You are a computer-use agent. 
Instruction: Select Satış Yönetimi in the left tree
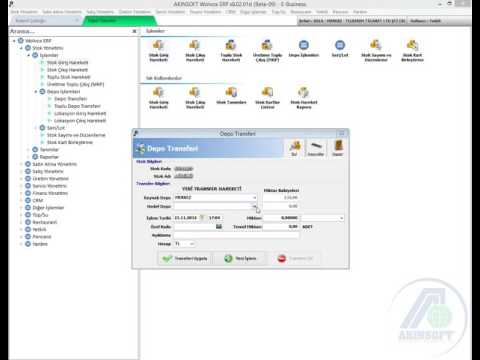pos(48,171)
